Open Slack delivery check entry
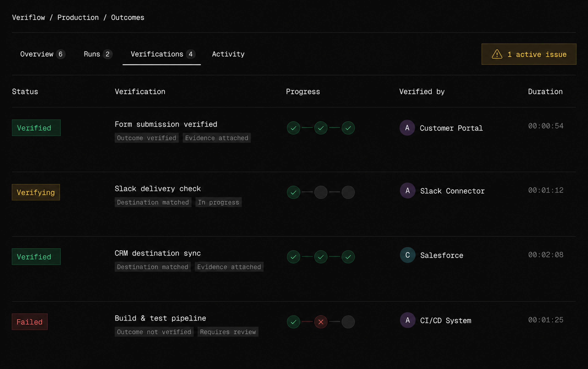 point(158,189)
